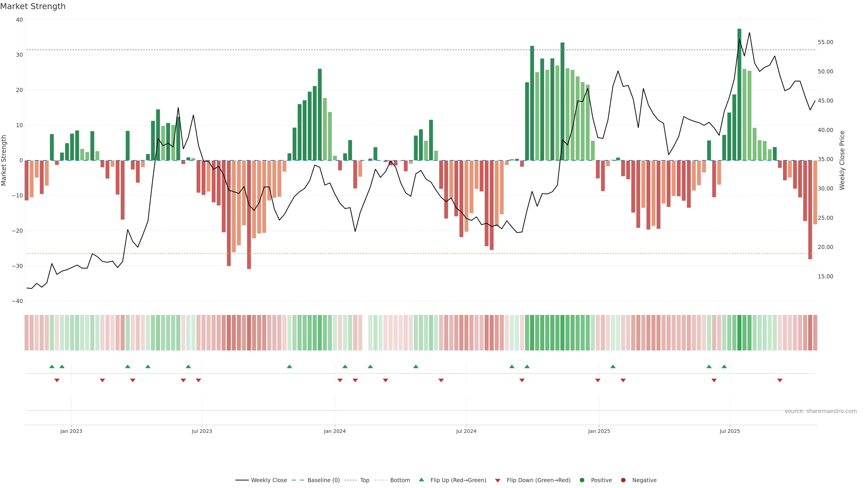Viewport: 868px width, 488px height.
Task: Click the flip-down marker just before Jan 2025
Action: 598,380
